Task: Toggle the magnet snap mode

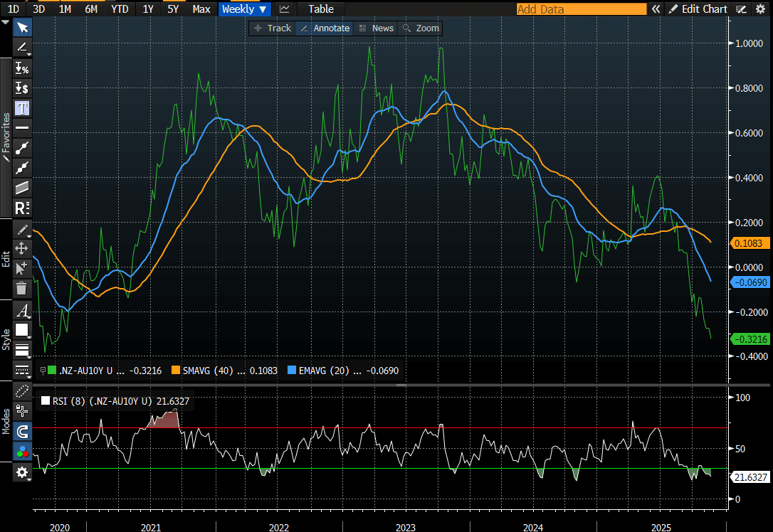Action: click(23, 431)
